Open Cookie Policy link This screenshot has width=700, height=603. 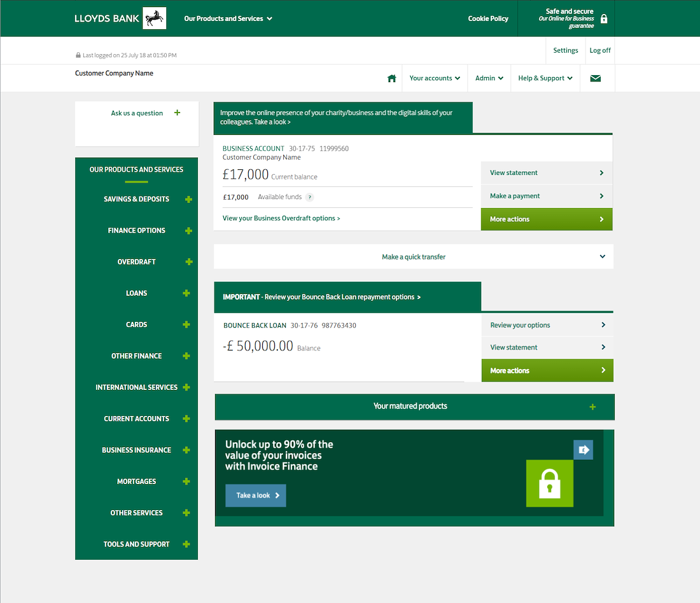488,18
